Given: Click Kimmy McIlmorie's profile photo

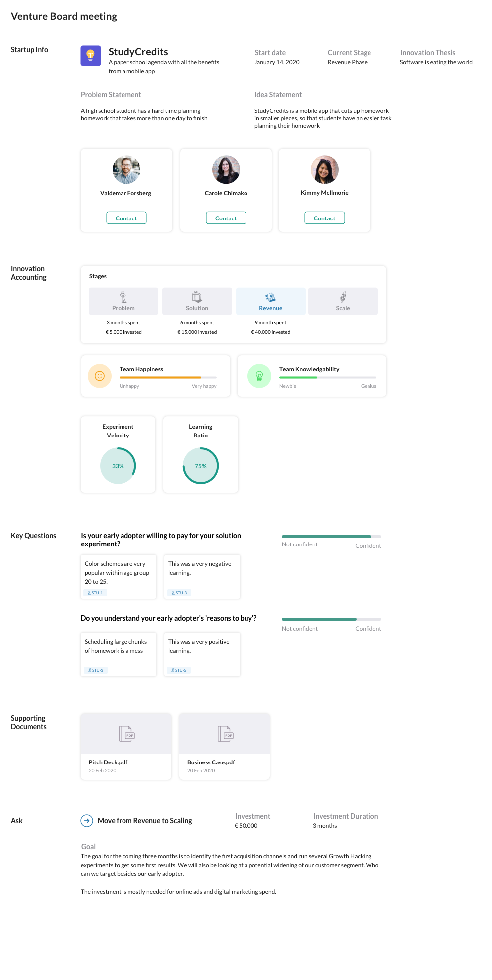Looking at the screenshot, I should coord(325,170).
